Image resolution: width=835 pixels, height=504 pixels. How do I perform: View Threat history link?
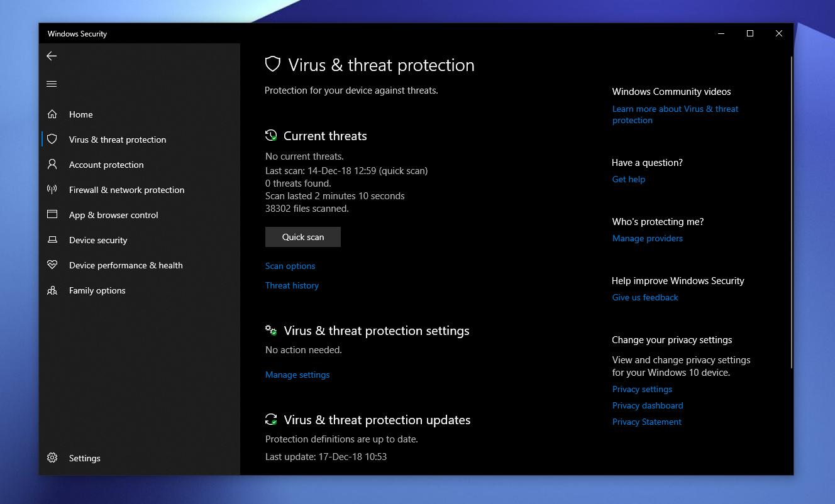coord(292,285)
